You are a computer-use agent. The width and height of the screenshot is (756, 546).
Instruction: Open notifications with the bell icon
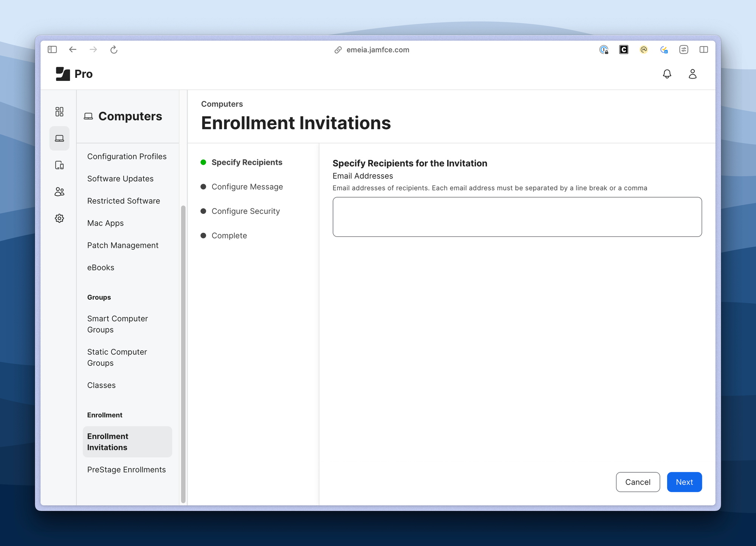coord(667,74)
